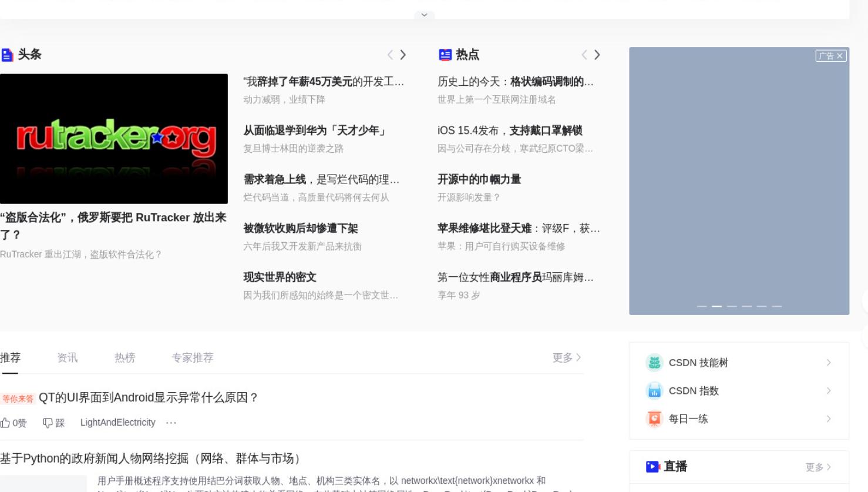Open more options for LightAndElectricity post
The width and height of the screenshot is (868, 492).
pos(171,423)
